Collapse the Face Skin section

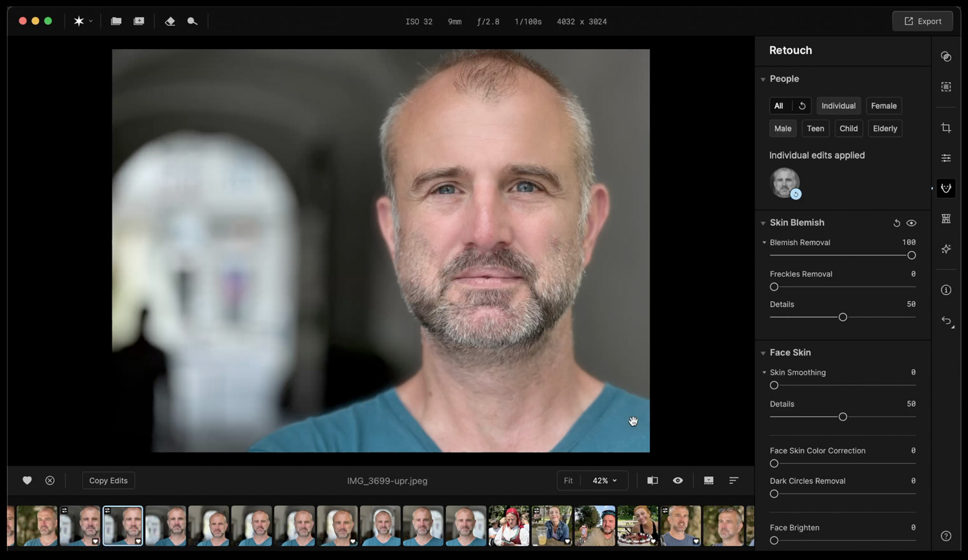pos(763,353)
